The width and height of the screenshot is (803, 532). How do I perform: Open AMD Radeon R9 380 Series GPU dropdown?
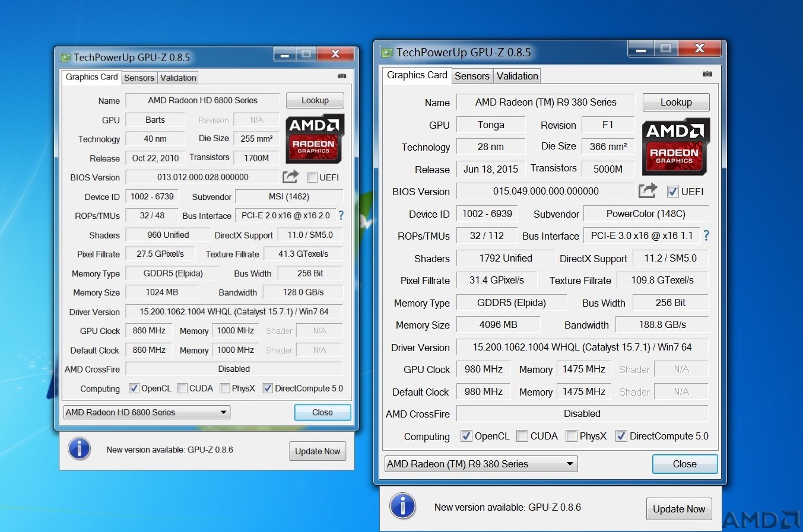coord(481,464)
